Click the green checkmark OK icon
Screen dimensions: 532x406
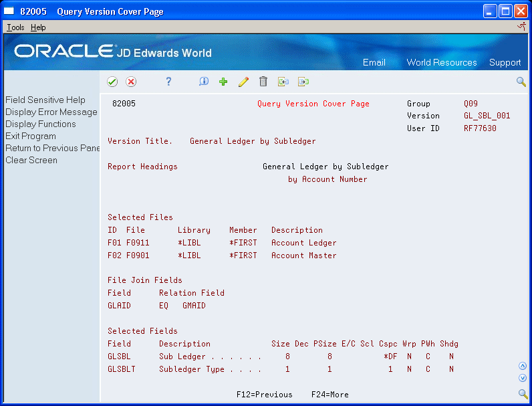tap(112, 82)
